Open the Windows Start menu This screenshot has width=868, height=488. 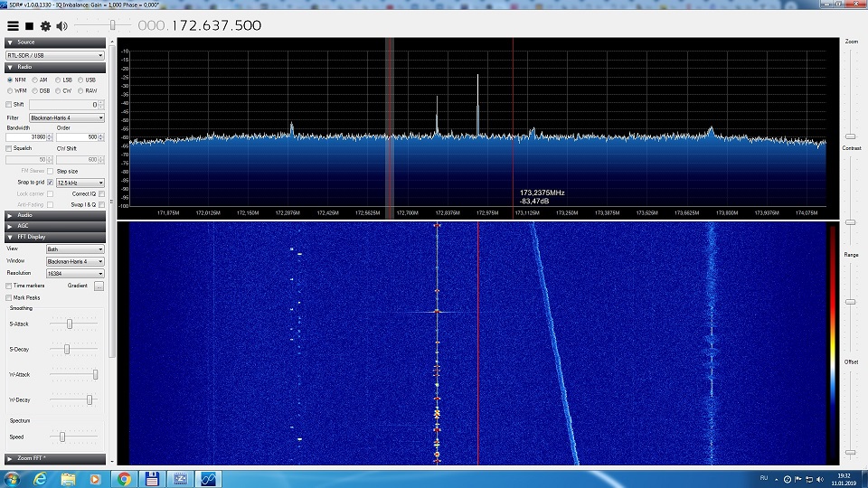pos(12,479)
